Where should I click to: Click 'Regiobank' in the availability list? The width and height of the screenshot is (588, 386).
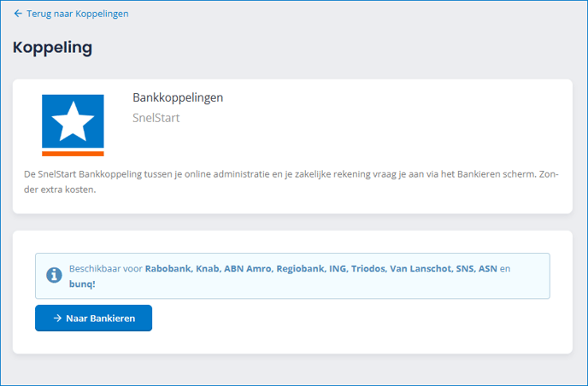point(300,268)
